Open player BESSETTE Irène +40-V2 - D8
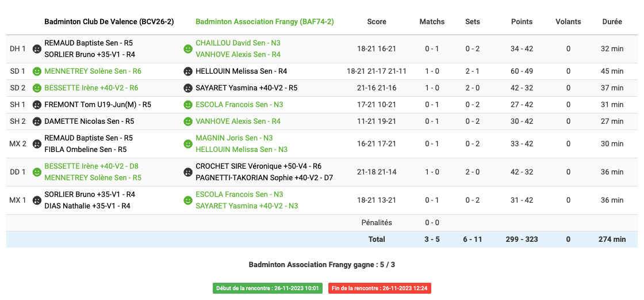The image size is (644, 300). [91, 166]
